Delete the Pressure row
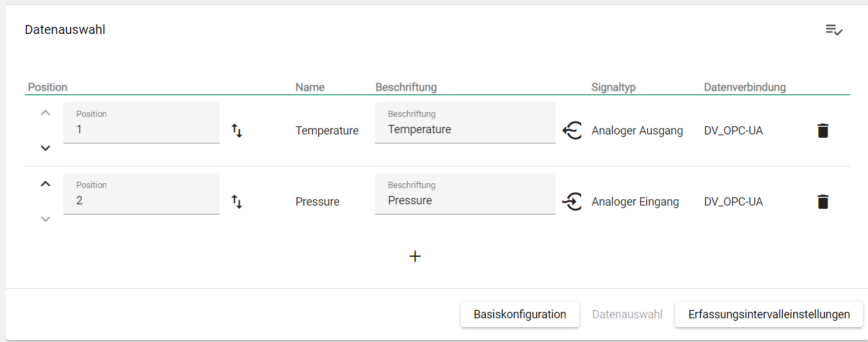The width and height of the screenshot is (868, 342). (823, 202)
